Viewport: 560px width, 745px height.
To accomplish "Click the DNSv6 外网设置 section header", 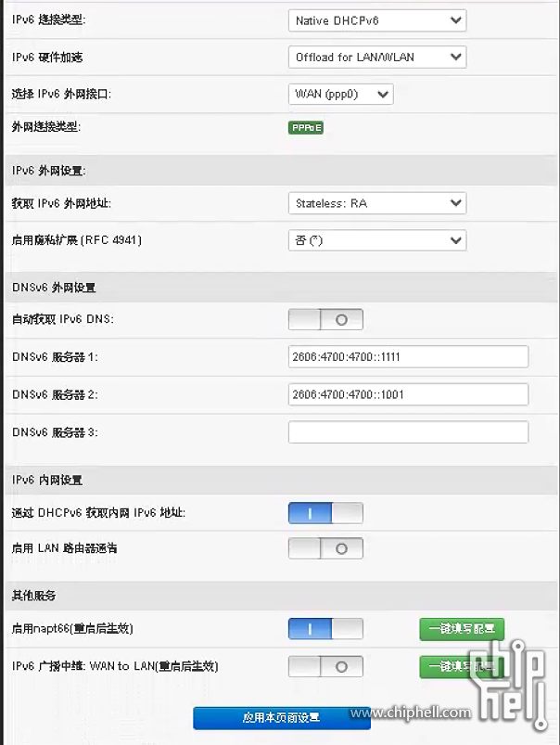I will coord(41,288).
